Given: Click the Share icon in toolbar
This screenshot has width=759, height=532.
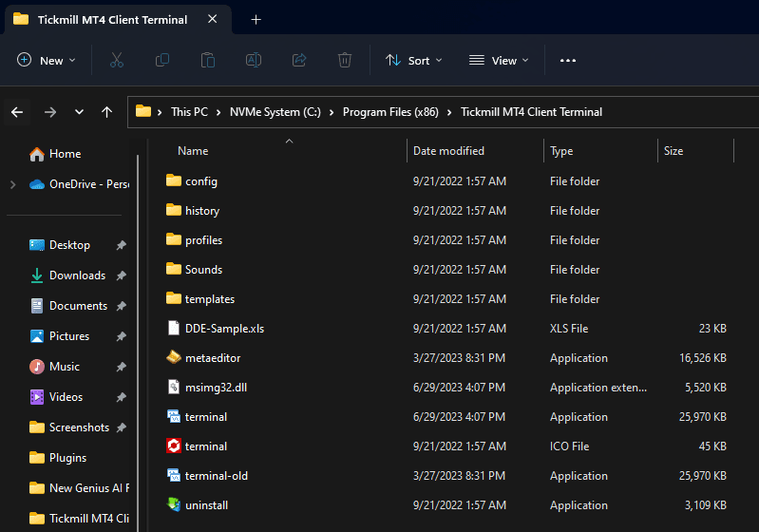Looking at the screenshot, I should [x=299, y=60].
